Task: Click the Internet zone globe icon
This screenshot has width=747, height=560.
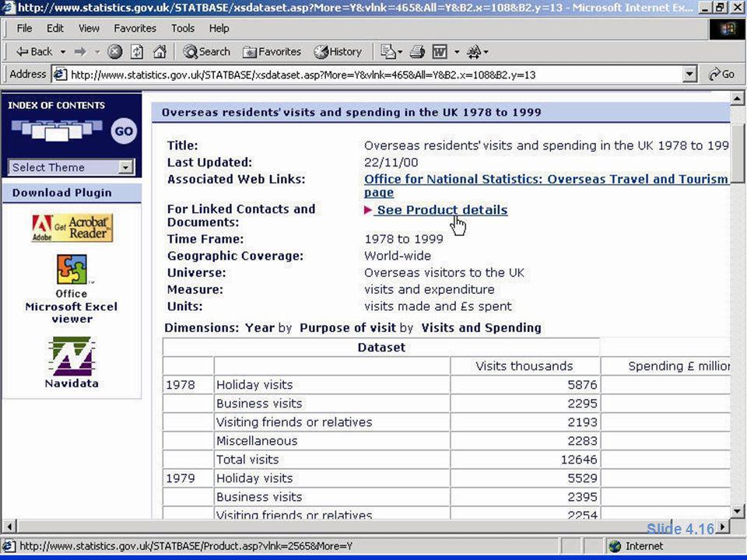Action: (x=615, y=546)
